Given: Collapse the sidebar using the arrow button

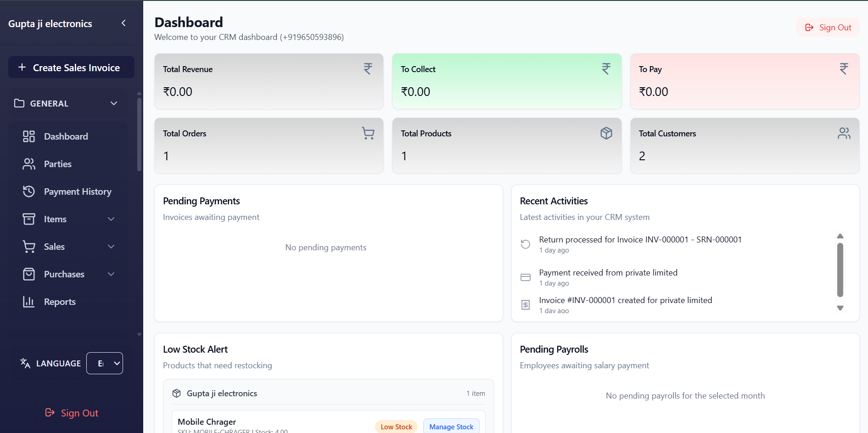Looking at the screenshot, I should [x=123, y=22].
